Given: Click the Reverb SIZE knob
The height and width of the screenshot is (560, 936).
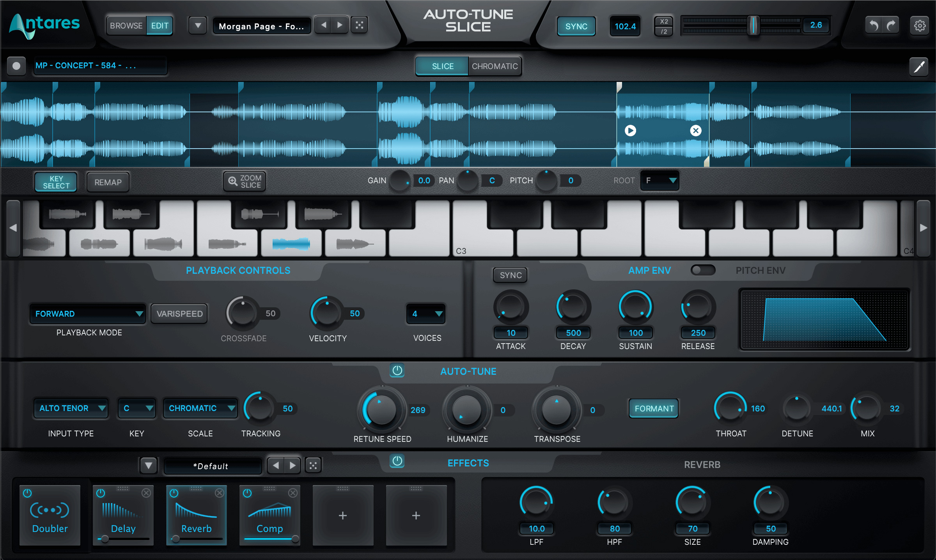Looking at the screenshot, I should pyautogui.click(x=692, y=503).
